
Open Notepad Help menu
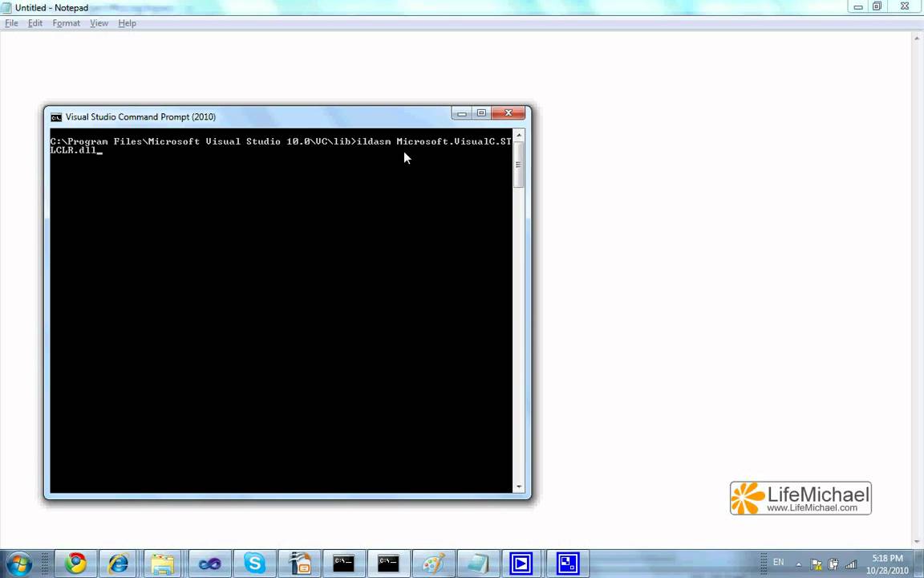point(128,23)
